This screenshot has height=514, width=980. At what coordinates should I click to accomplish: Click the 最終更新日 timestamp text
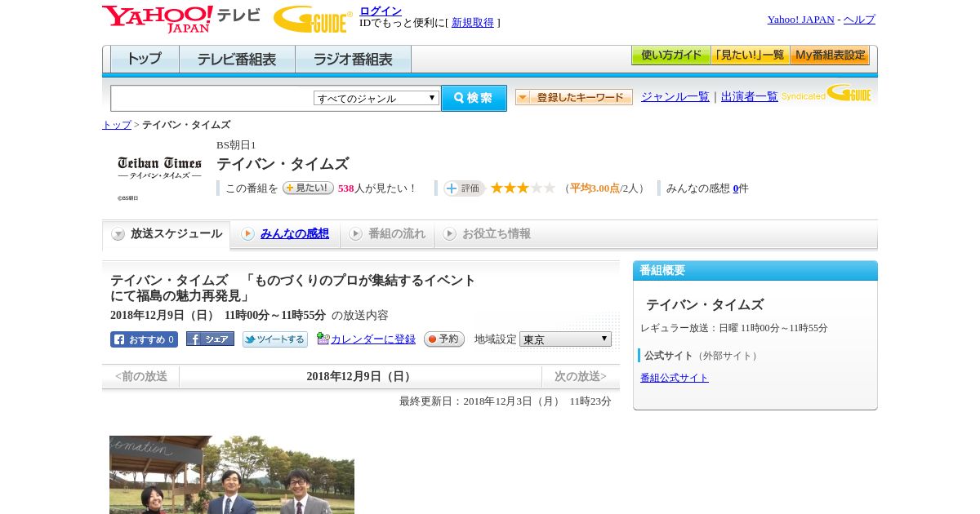[506, 401]
